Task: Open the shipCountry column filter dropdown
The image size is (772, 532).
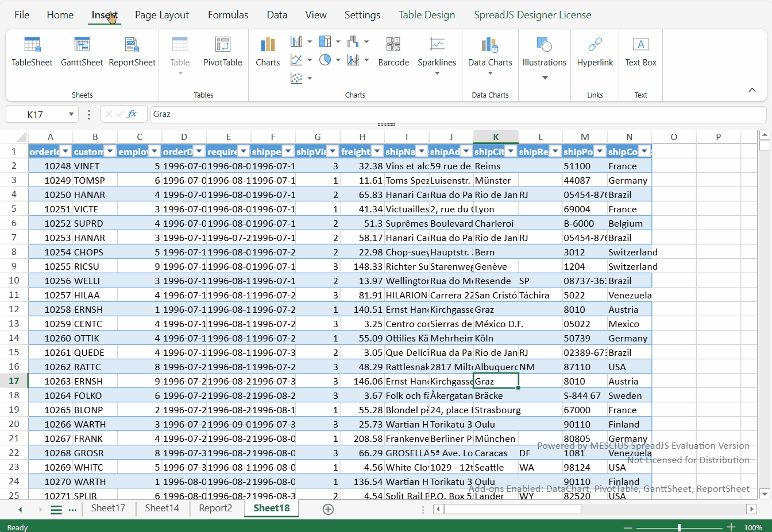Action: click(x=644, y=152)
